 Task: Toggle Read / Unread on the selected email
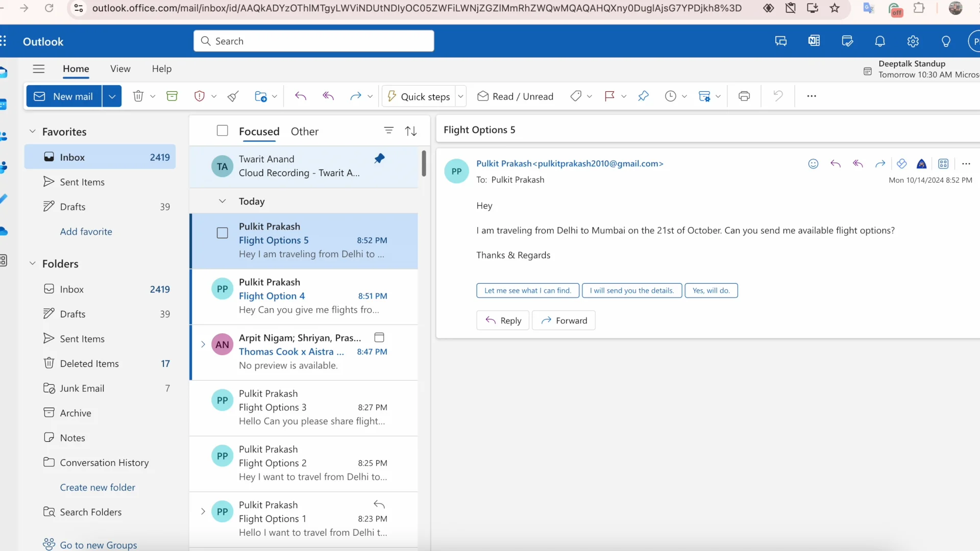tap(516, 96)
